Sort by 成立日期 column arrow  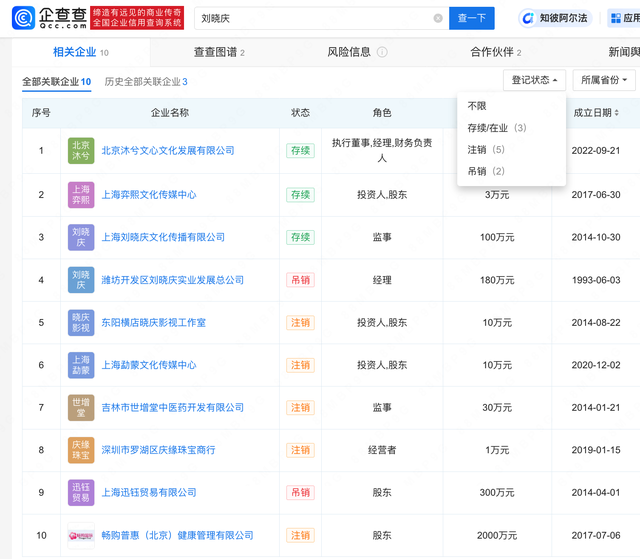point(615,113)
